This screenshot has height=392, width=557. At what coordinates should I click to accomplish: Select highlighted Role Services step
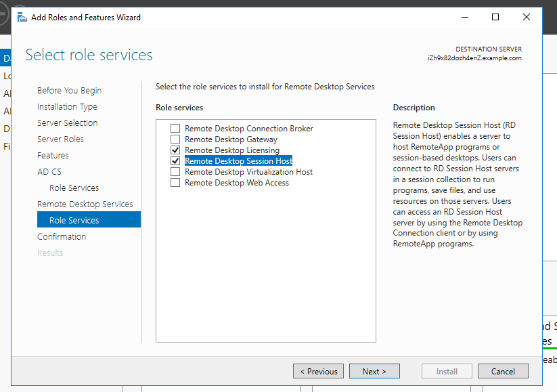coord(89,219)
